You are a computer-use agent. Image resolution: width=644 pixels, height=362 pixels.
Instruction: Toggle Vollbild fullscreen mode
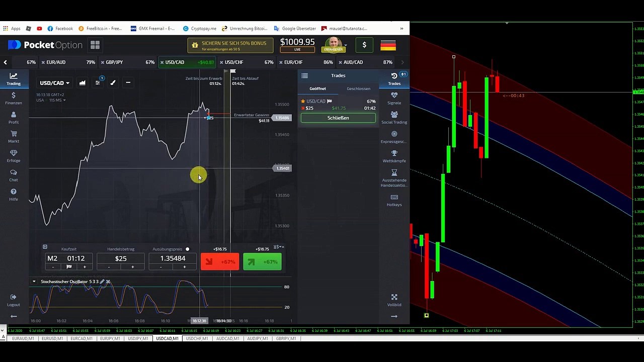tap(394, 300)
